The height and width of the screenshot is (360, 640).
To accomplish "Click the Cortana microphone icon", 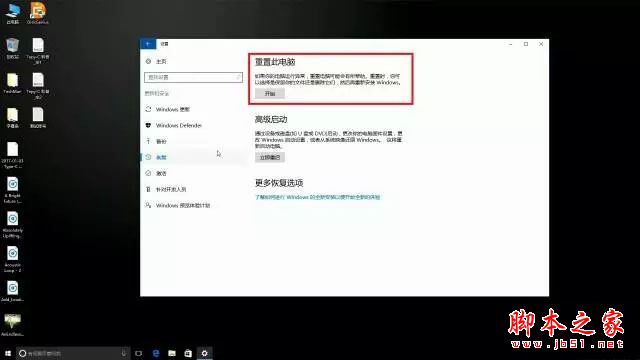I will 124,353.
